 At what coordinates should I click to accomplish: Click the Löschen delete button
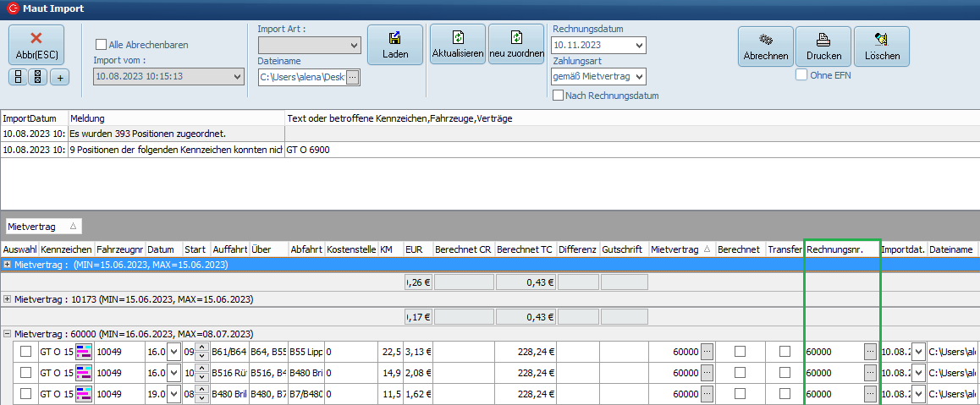881,47
